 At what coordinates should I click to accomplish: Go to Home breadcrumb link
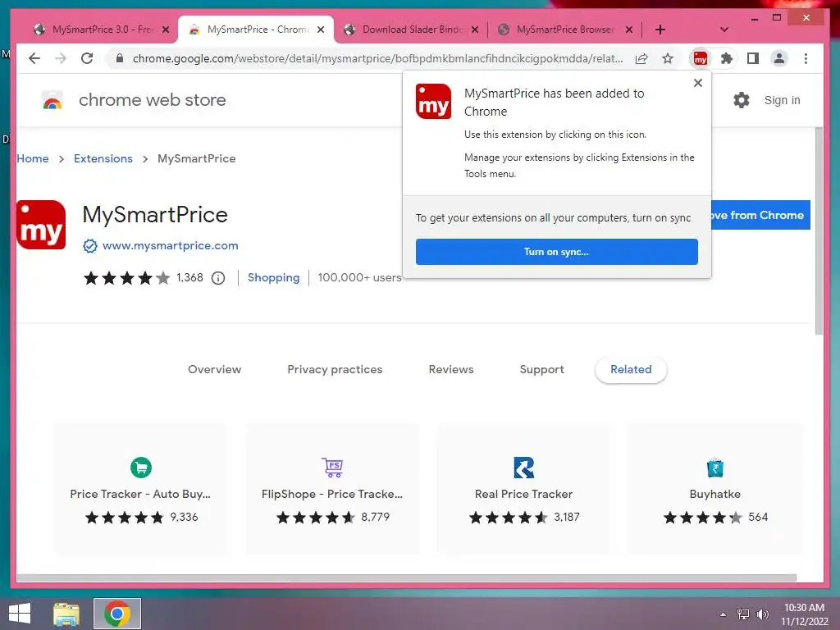33,158
